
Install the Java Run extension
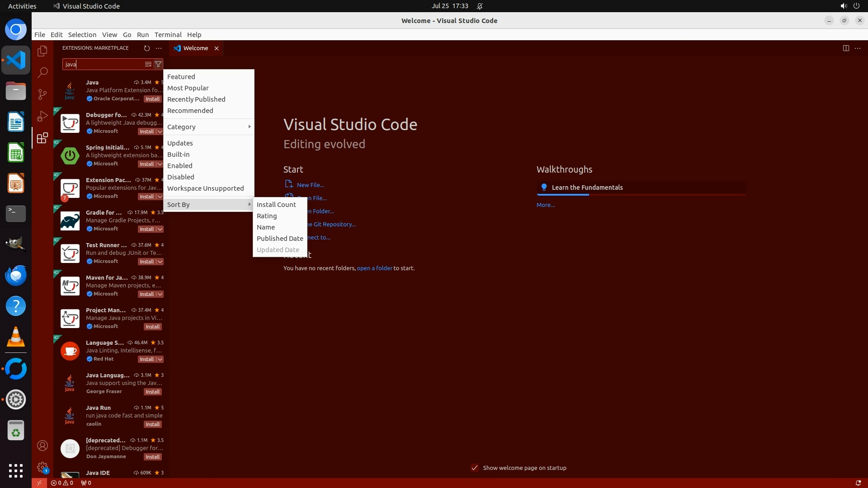click(x=152, y=424)
